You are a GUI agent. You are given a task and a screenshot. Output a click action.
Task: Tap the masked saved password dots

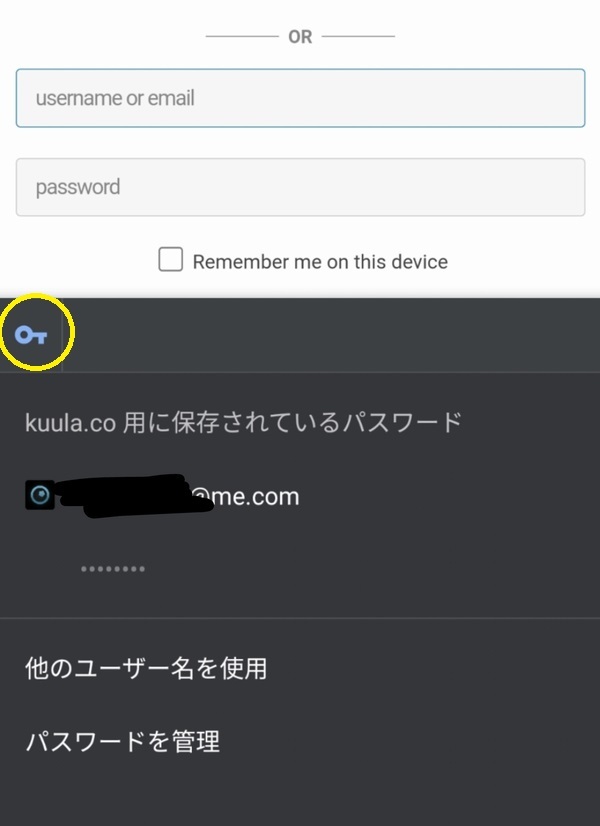[x=113, y=569]
